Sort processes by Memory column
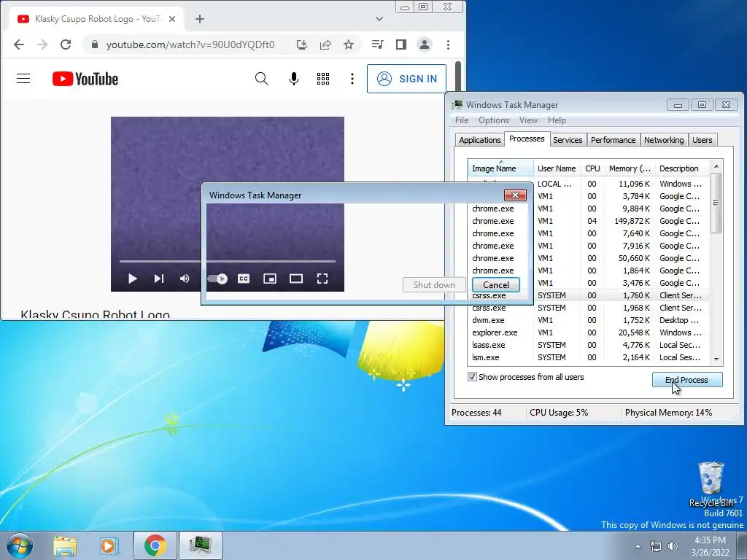Viewport: 747px width, 560px height. pyautogui.click(x=630, y=168)
